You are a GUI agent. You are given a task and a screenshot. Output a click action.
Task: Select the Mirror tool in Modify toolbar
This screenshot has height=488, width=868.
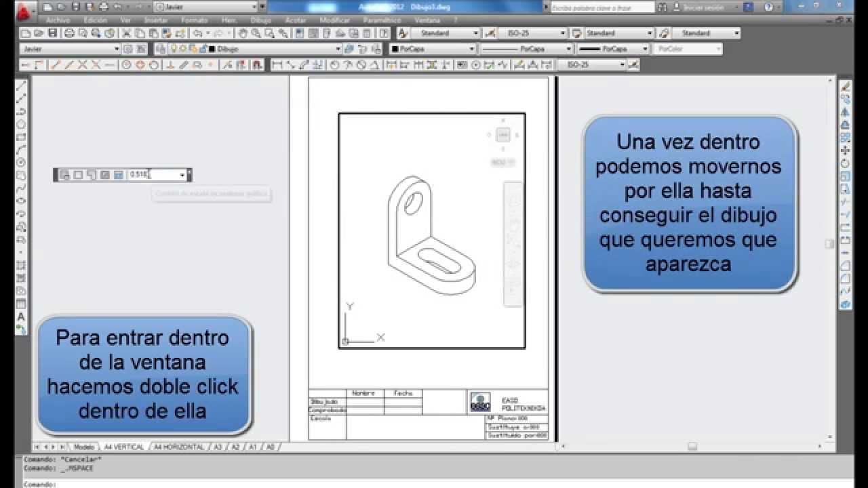click(x=846, y=112)
